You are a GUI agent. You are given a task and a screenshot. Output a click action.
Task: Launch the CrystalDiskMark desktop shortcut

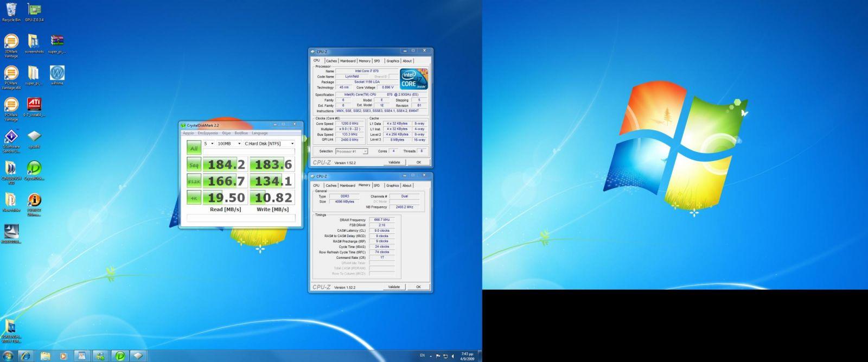click(x=34, y=170)
